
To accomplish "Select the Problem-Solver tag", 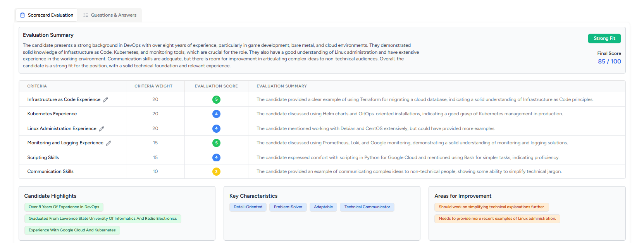I will coord(288,207).
